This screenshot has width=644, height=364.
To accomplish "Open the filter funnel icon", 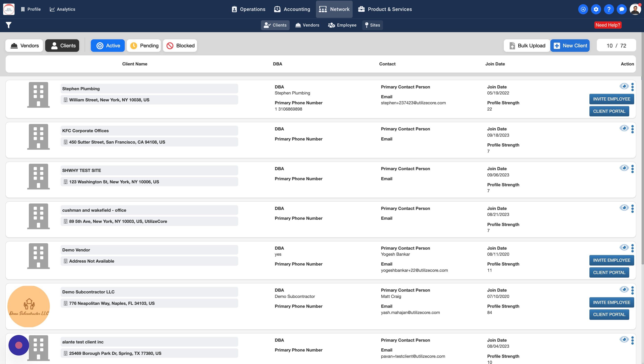I will (8, 25).
